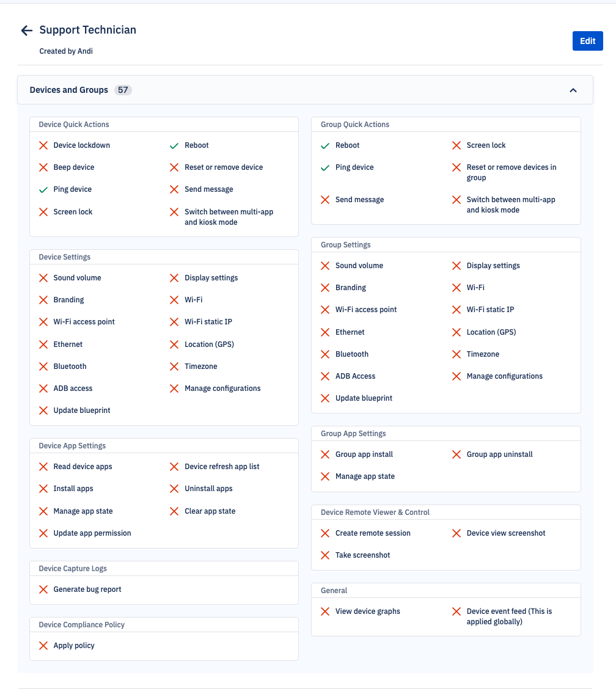Click the X icon beside Beep device

(43, 167)
